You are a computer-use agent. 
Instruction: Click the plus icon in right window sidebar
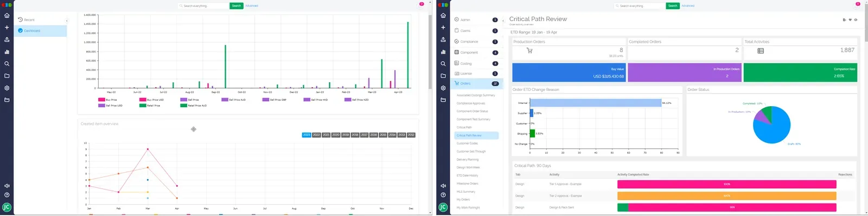point(443,28)
